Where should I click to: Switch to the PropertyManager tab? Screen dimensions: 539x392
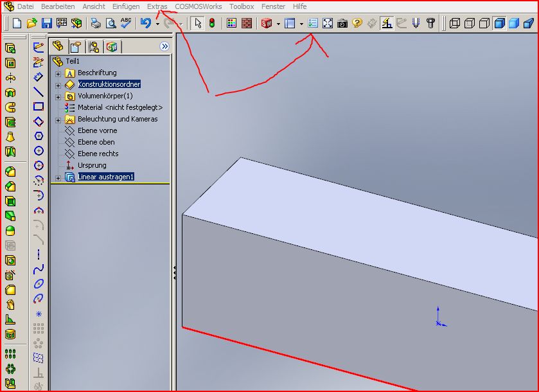pyautogui.click(x=76, y=46)
